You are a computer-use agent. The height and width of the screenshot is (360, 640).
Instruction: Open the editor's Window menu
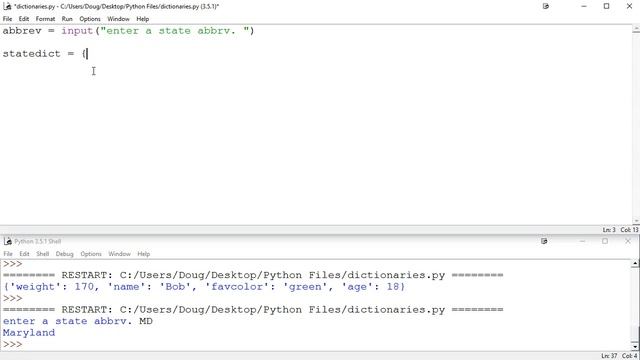[118, 19]
